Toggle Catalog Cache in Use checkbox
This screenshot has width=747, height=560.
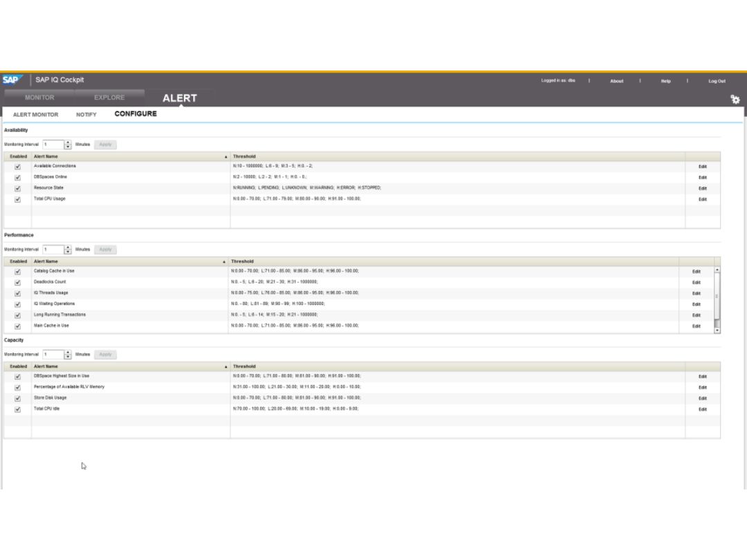coord(17,272)
